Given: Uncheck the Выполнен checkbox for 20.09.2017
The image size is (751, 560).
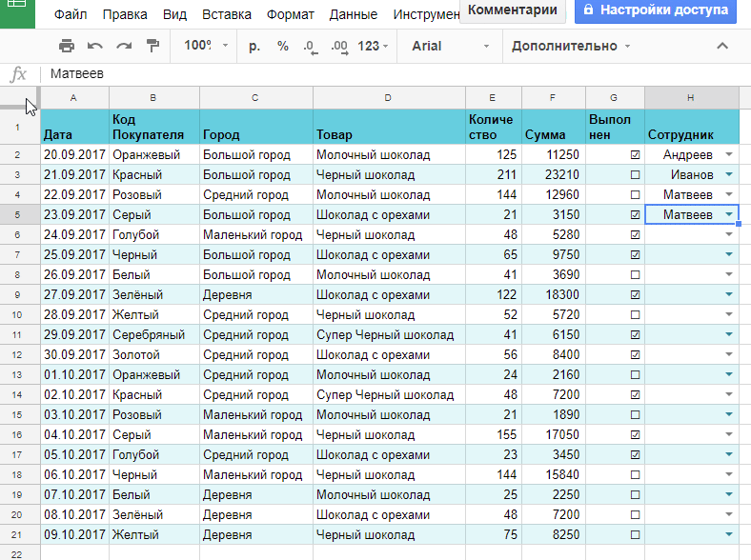Looking at the screenshot, I should coord(635,154).
